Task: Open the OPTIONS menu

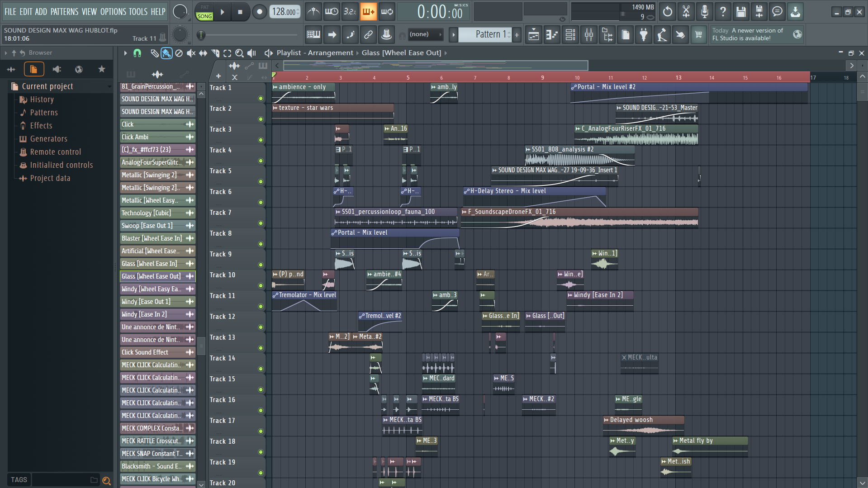Action: click(x=113, y=12)
